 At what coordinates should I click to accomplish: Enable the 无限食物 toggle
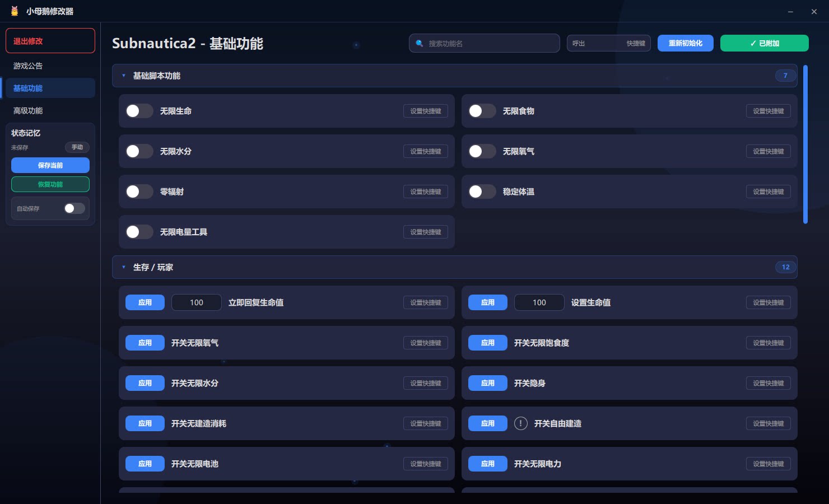click(x=482, y=111)
